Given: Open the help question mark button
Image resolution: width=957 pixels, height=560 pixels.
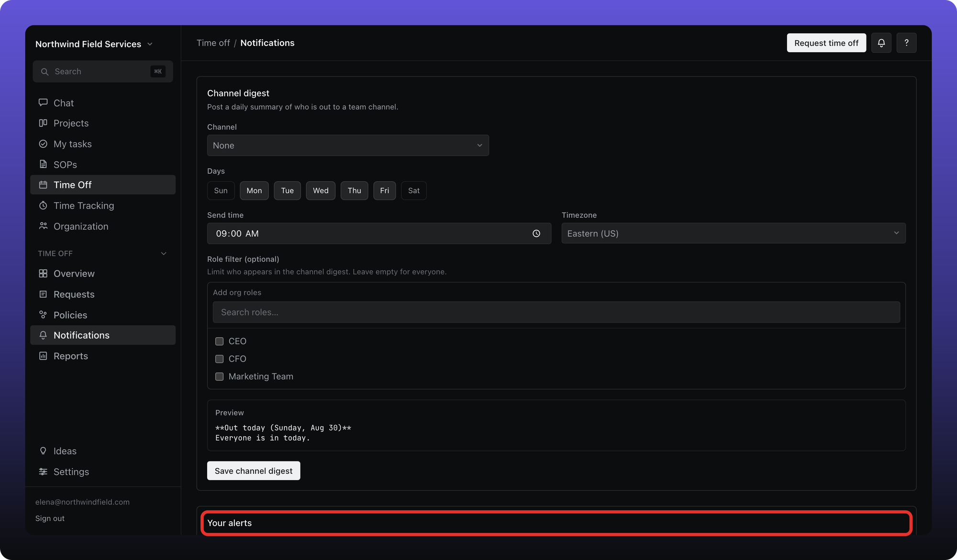Looking at the screenshot, I should click(x=906, y=43).
